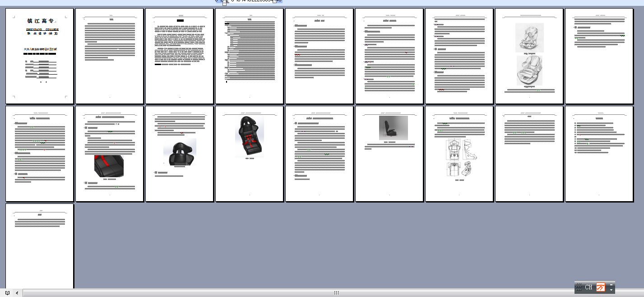Image resolution: width=644 pixels, height=297 pixels.
Task: Select the seventh page thumbnail
Action: pos(459,56)
